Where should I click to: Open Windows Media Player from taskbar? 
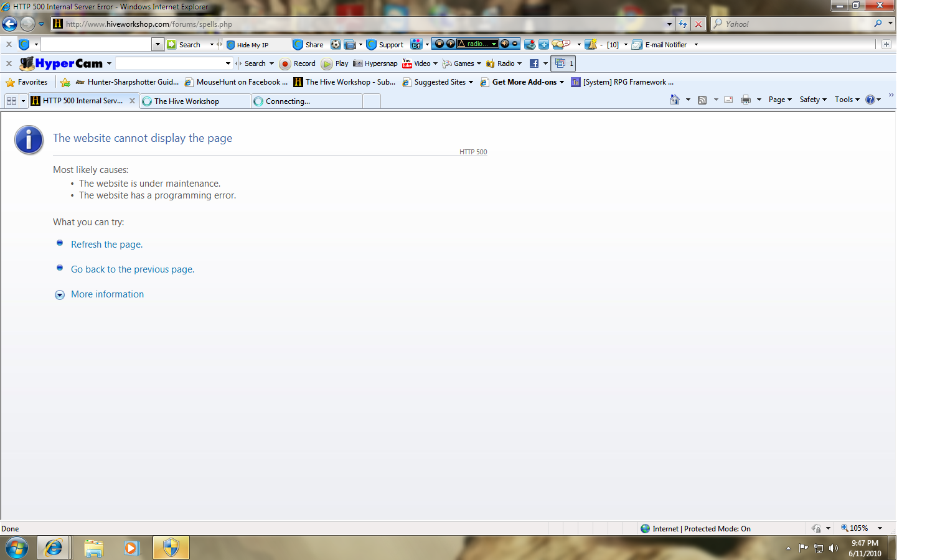tap(131, 548)
